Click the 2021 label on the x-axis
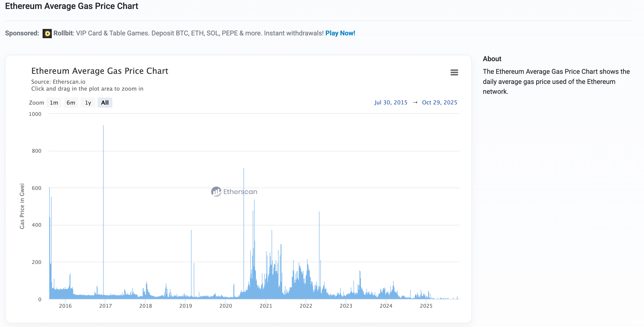 point(266,306)
